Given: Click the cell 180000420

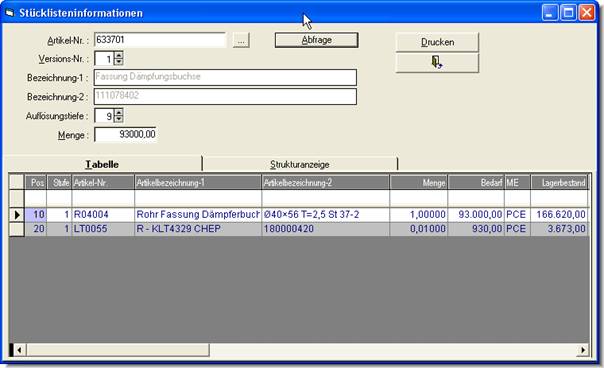Looking at the screenshot, I should (325, 229).
